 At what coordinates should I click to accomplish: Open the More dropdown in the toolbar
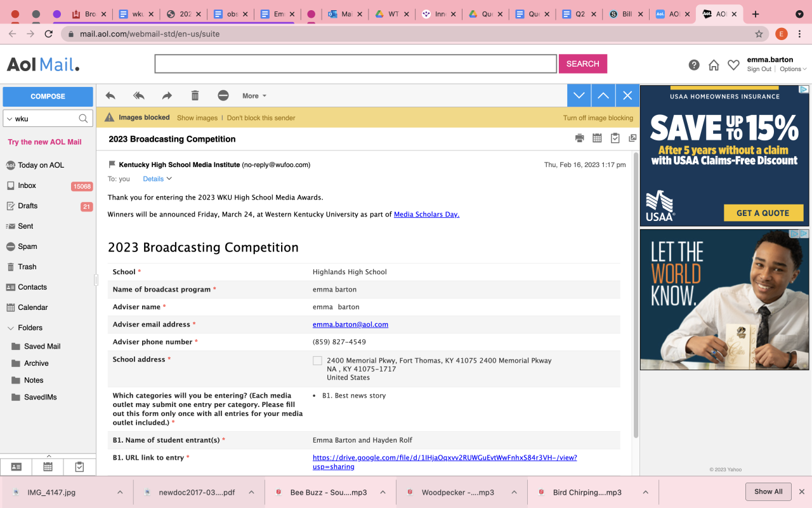(254, 96)
